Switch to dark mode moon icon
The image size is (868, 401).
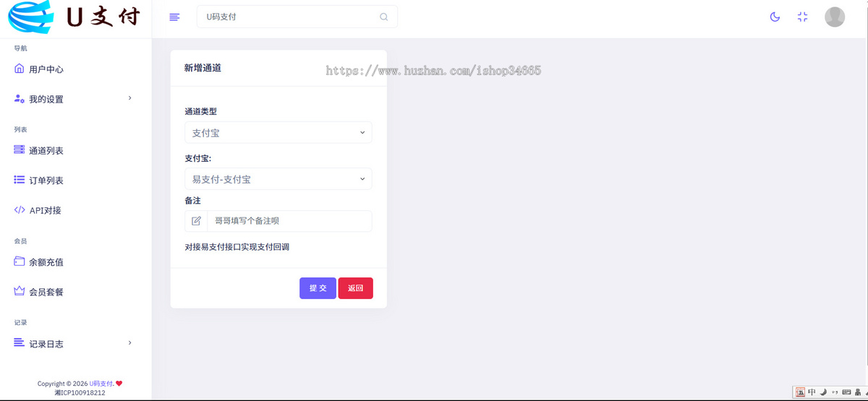pyautogui.click(x=775, y=17)
